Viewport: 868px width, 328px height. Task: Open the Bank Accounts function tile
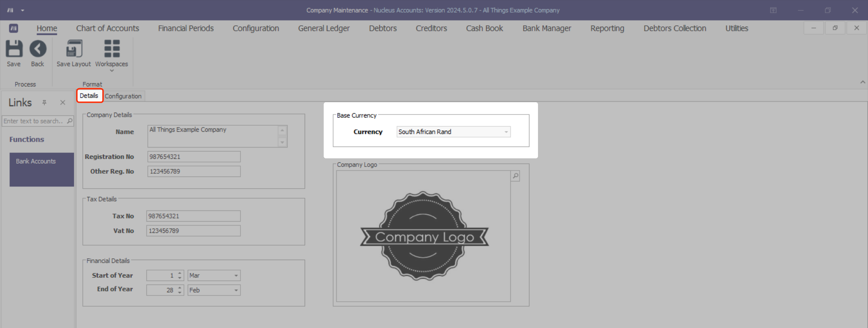[42, 169]
